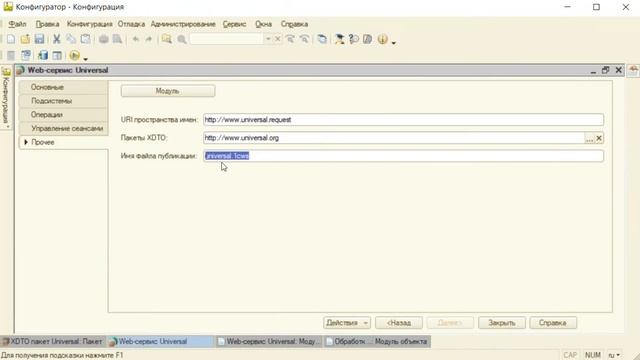Click the Undo arrow icon
The width and height of the screenshot is (640, 360).
pos(136,39)
